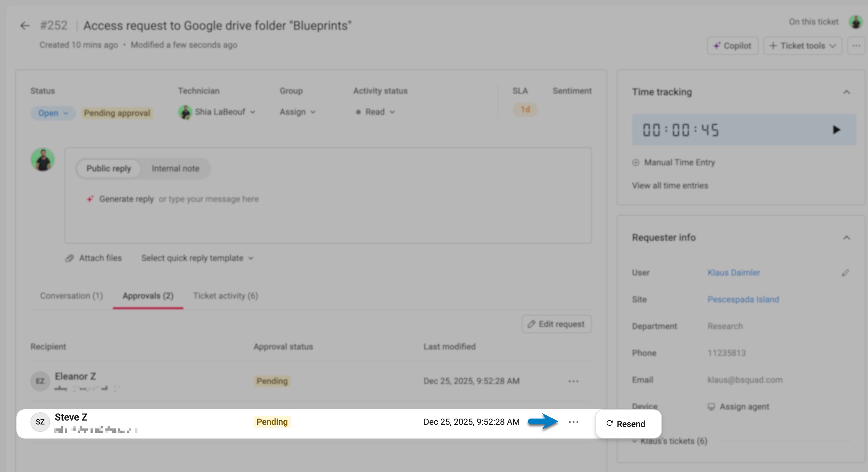Expand Klaus's tickets (6) section
This screenshot has height=472, width=868.
pyautogui.click(x=670, y=441)
